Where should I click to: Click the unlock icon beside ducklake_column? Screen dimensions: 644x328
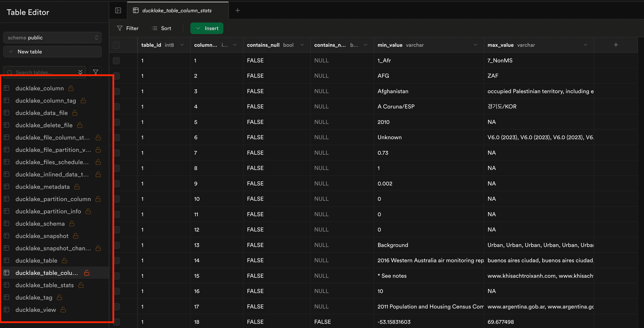[x=71, y=88]
